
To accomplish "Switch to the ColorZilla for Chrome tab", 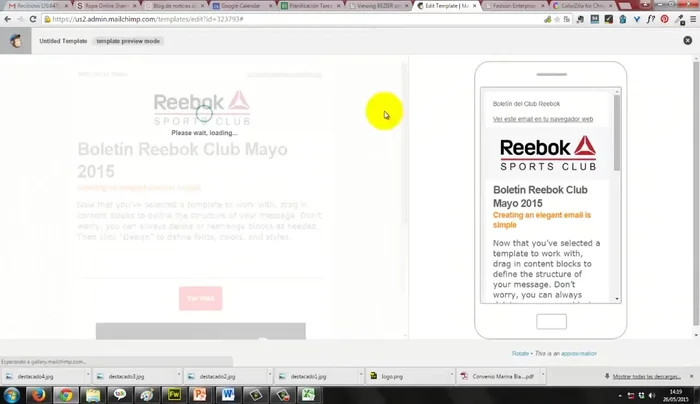I will (x=581, y=6).
